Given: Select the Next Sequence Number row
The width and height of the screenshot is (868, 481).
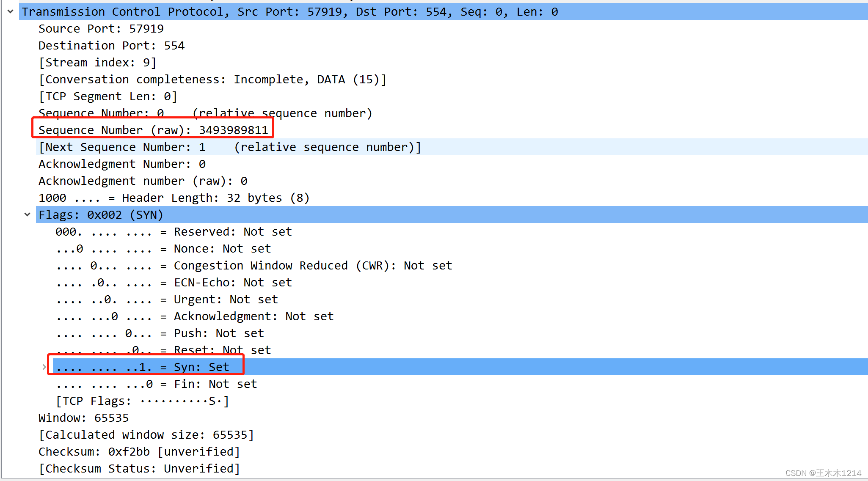Looking at the screenshot, I should pyautogui.click(x=229, y=147).
